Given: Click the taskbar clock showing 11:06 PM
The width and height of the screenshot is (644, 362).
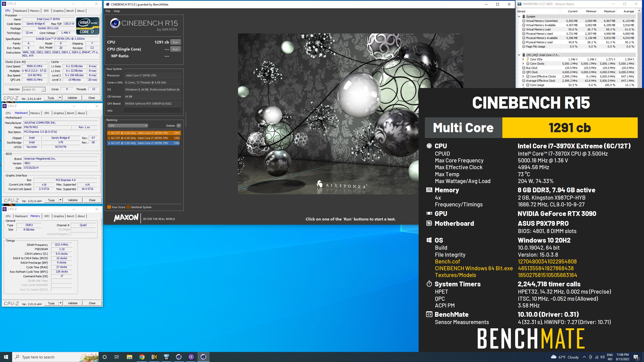Looking at the screenshot, I should (622, 357).
